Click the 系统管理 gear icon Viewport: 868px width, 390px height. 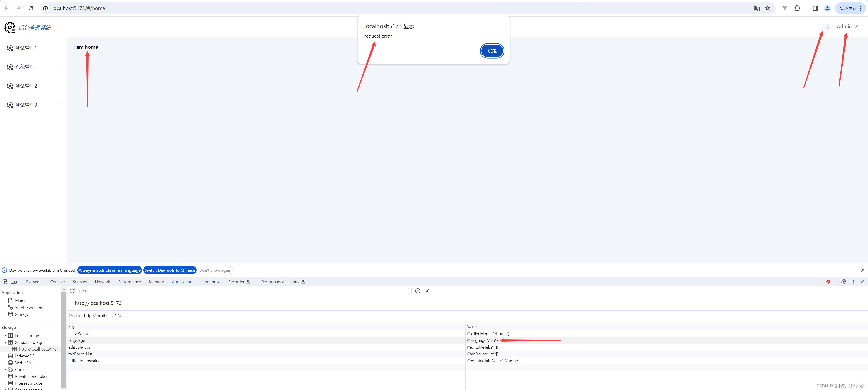pyautogui.click(x=10, y=67)
